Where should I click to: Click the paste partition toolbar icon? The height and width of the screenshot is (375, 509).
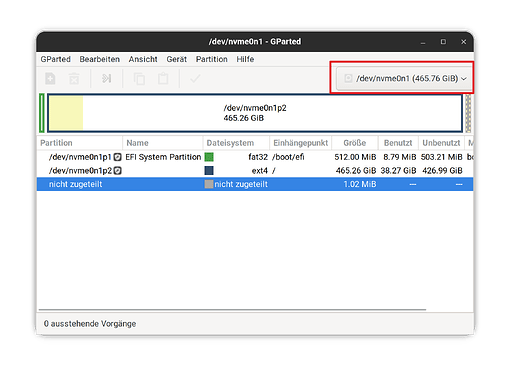163,79
